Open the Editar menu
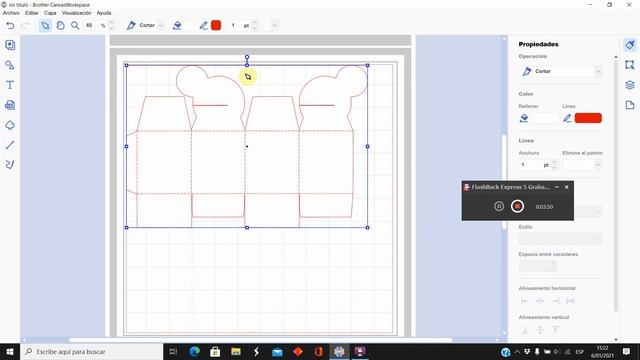 pos(31,13)
